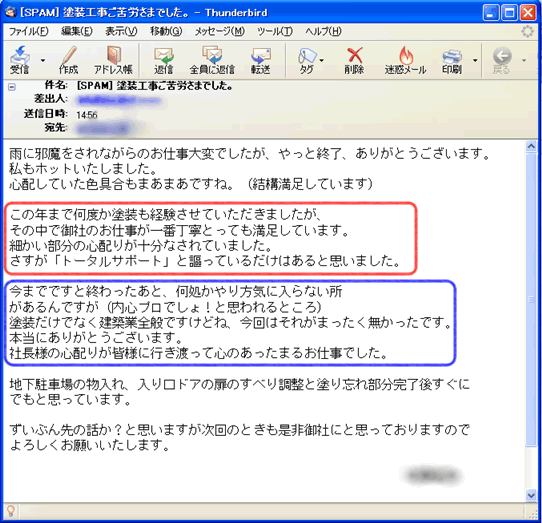This screenshot has width=542, height=523.
Task: Click the タグ (Tag) icon
Action: tap(307, 60)
